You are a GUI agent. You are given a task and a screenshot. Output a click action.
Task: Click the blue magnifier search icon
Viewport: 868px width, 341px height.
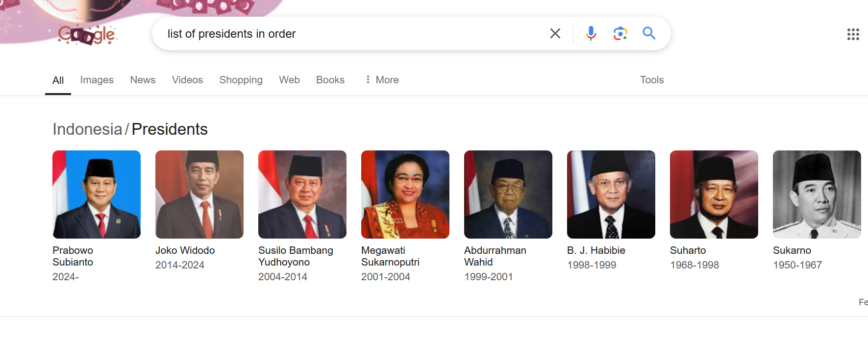pos(649,33)
